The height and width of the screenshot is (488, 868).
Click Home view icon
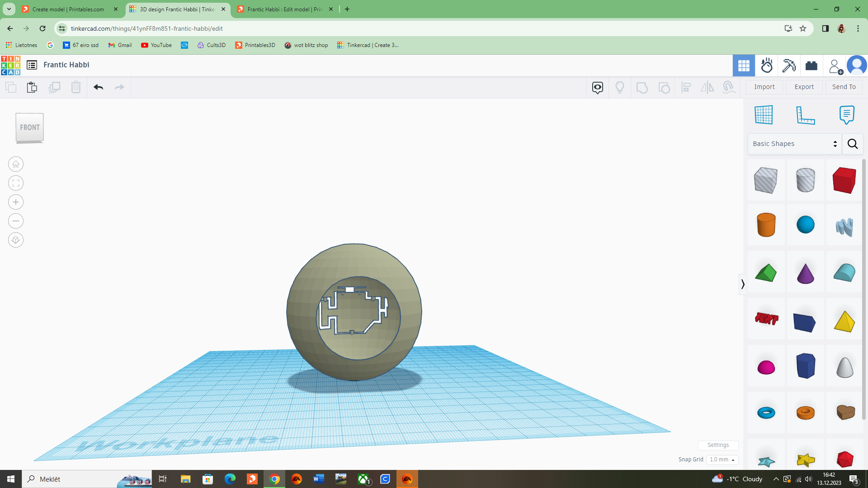click(x=16, y=164)
